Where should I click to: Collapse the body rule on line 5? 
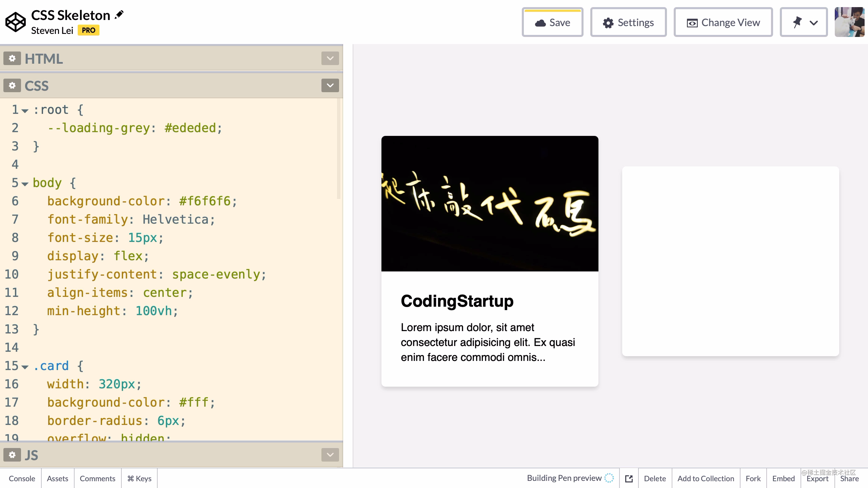pyautogui.click(x=25, y=184)
